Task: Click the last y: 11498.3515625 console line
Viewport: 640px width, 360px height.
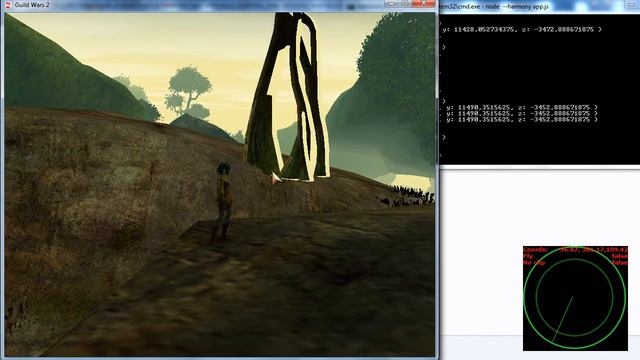Action: (522, 120)
